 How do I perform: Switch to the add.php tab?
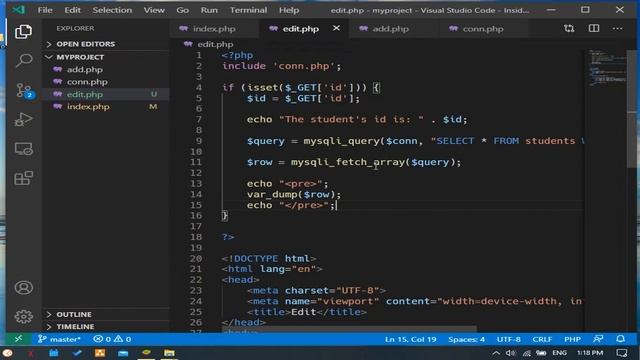[x=390, y=29]
